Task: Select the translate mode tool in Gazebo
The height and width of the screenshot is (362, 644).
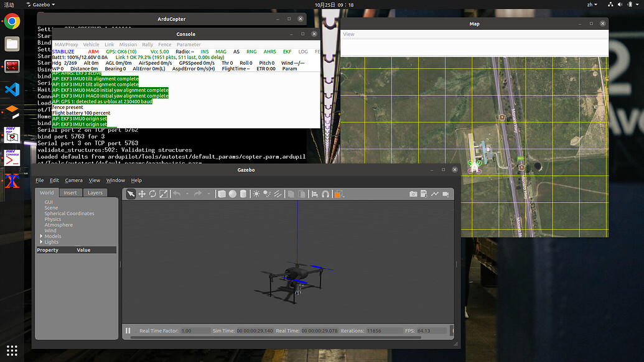Action: [142, 194]
